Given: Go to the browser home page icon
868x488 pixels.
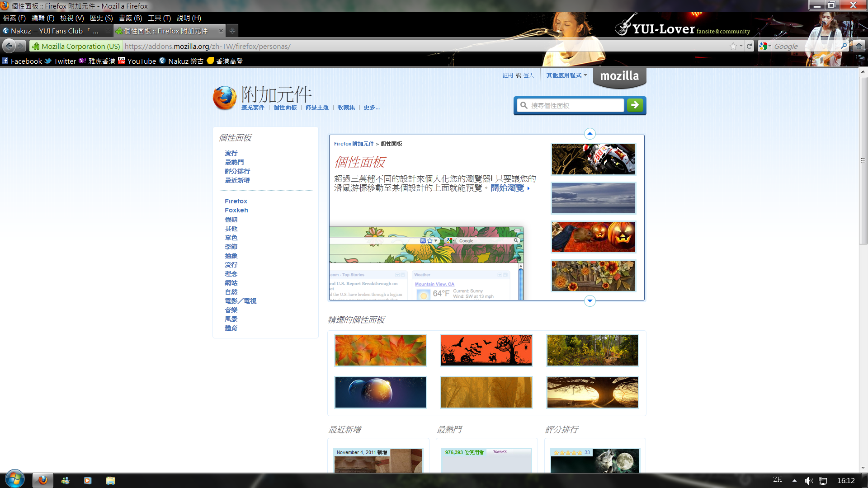Looking at the screenshot, I should point(859,46).
